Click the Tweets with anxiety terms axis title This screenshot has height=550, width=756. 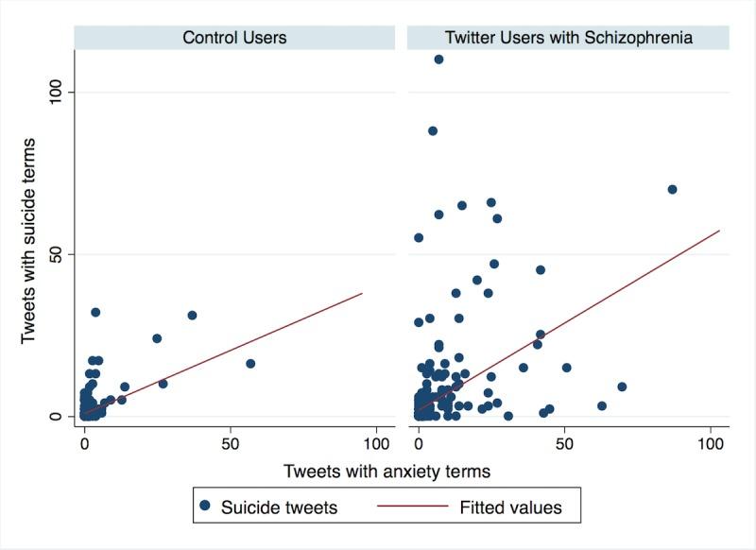pyautogui.click(x=387, y=471)
